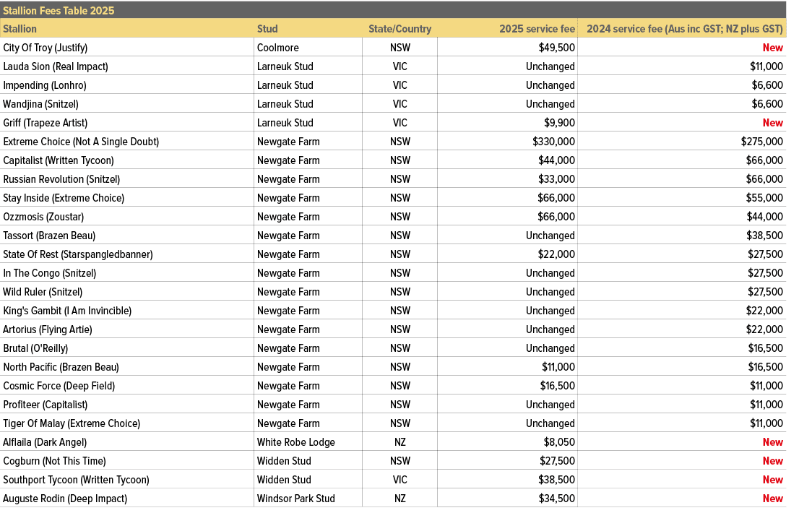The width and height of the screenshot is (812, 513).
Task: Open the New link for Griff (Trapeze Artist)
Action: click(772, 122)
